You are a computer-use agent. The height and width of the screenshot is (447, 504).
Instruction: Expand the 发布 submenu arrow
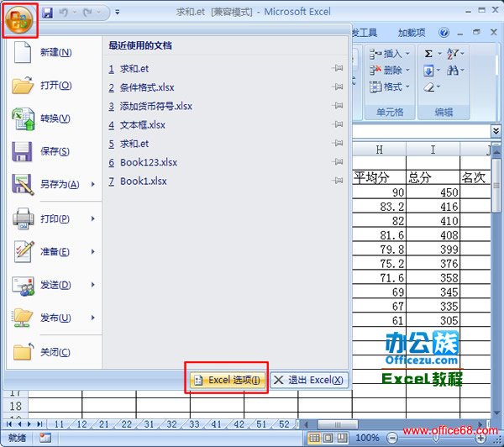[x=93, y=318]
